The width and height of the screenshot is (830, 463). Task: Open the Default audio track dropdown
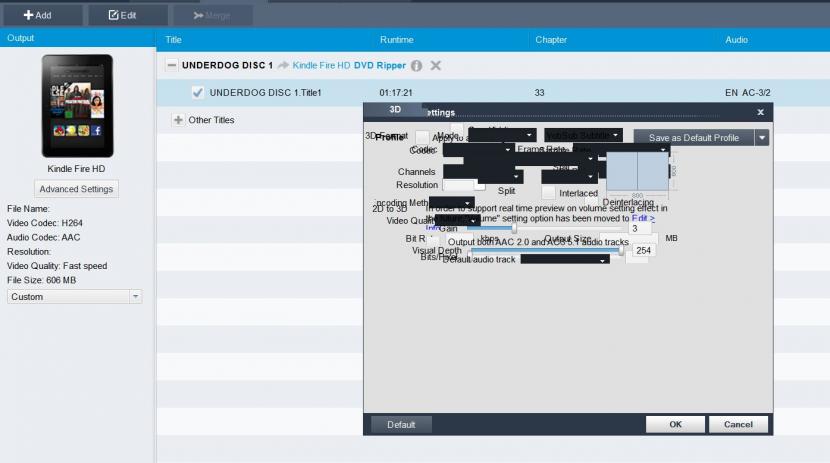coord(565,259)
